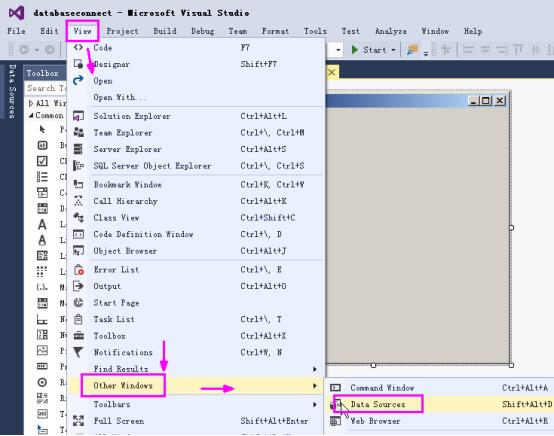The width and height of the screenshot is (554, 436).
Task: Open the Analyze menu
Action: pos(390,31)
